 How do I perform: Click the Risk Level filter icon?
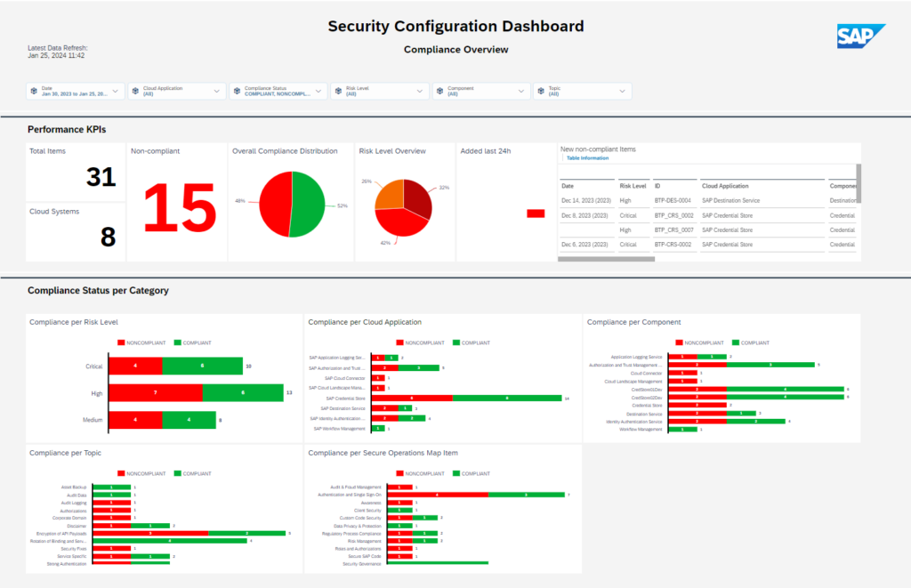338,92
